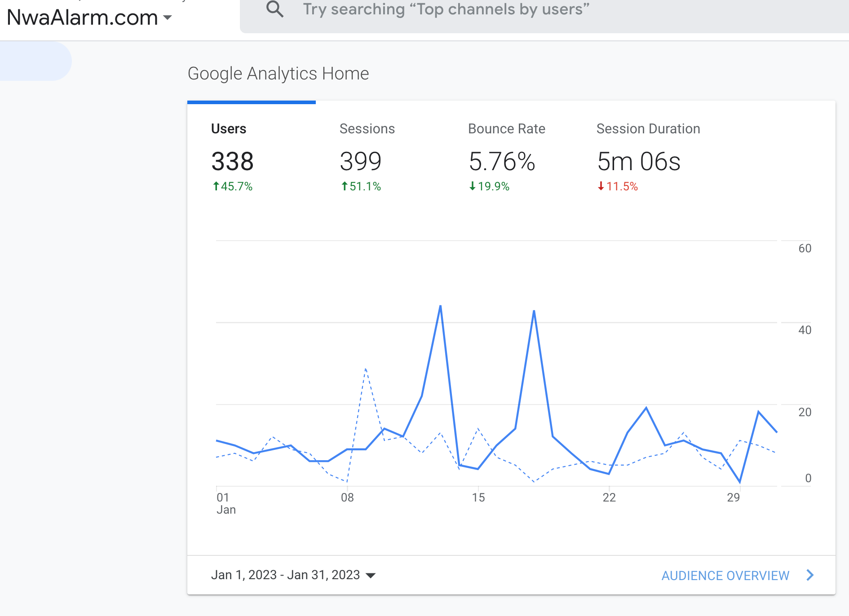Click the 338 users total value
The height and width of the screenshot is (616, 849).
point(232,162)
